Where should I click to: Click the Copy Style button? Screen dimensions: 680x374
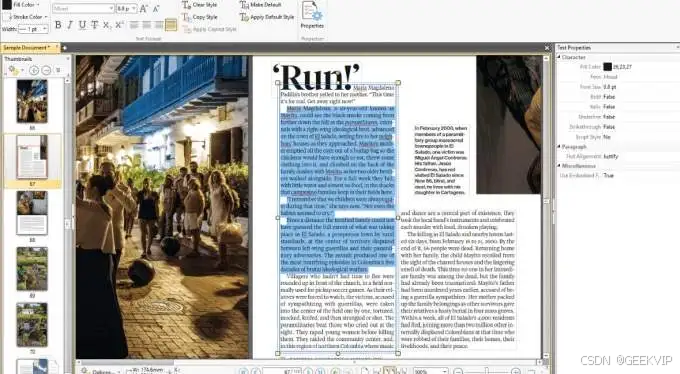click(200, 17)
